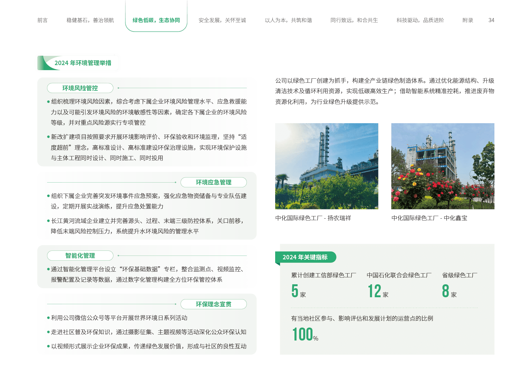
Task: Click the page number 34
Action: [491, 20]
